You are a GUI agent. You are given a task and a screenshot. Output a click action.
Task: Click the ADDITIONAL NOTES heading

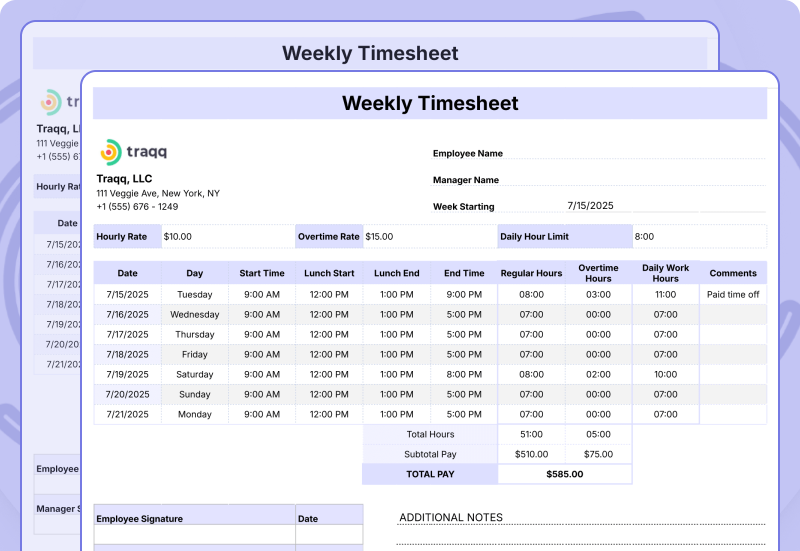pyautogui.click(x=451, y=517)
